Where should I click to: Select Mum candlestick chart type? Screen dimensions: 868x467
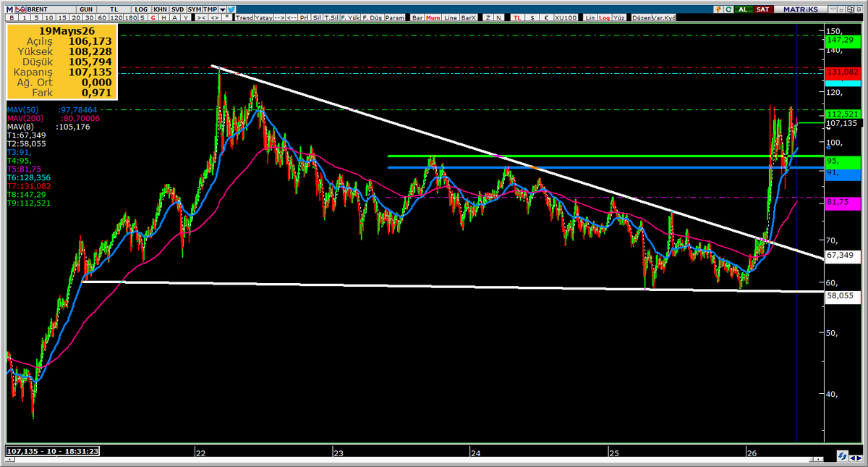[433, 17]
